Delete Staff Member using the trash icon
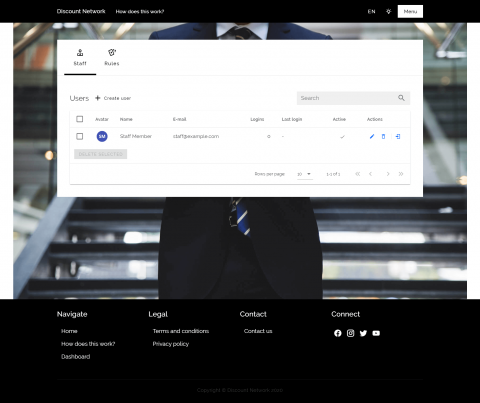Screen dimensions: 480x403 point(383,136)
